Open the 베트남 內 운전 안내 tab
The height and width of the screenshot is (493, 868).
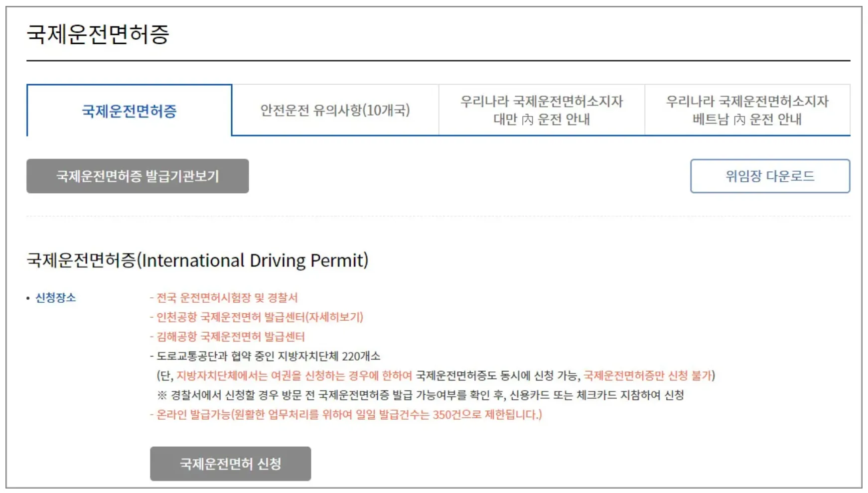pyautogui.click(x=747, y=110)
